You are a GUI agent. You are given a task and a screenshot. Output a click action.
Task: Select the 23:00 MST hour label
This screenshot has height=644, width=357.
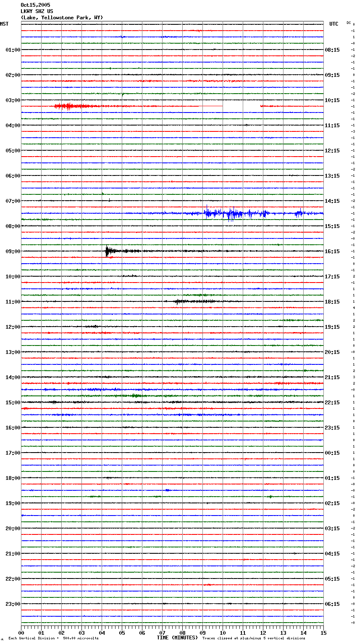tap(13, 604)
